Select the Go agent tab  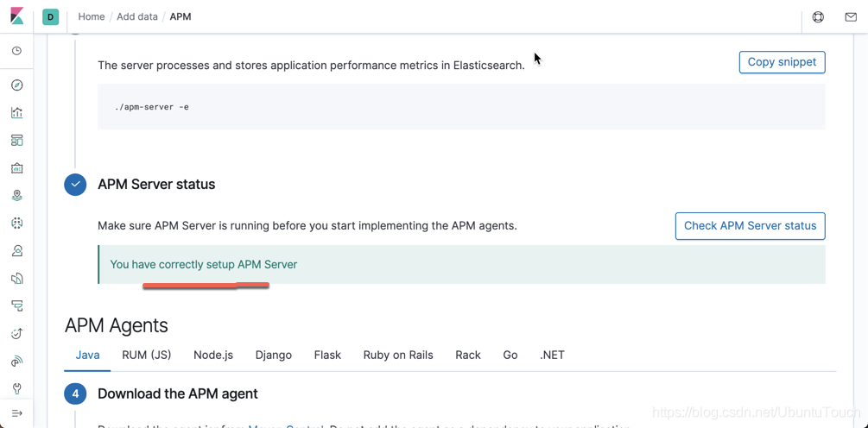coord(510,355)
